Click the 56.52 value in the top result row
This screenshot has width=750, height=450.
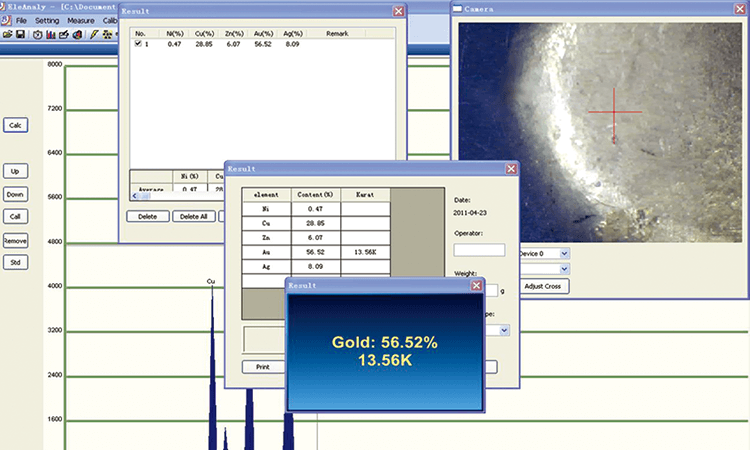click(x=263, y=44)
